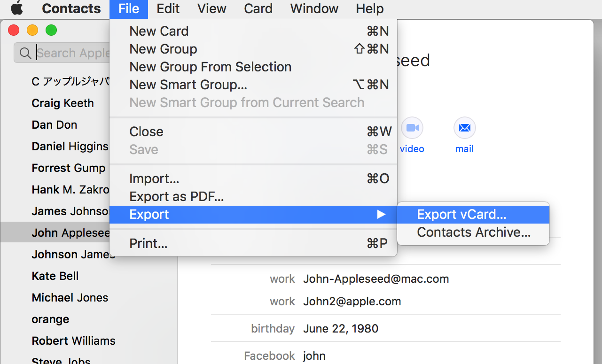Image resolution: width=602 pixels, height=364 pixels.
Task: Click the John2@apple.com work email
Action: 352,302
